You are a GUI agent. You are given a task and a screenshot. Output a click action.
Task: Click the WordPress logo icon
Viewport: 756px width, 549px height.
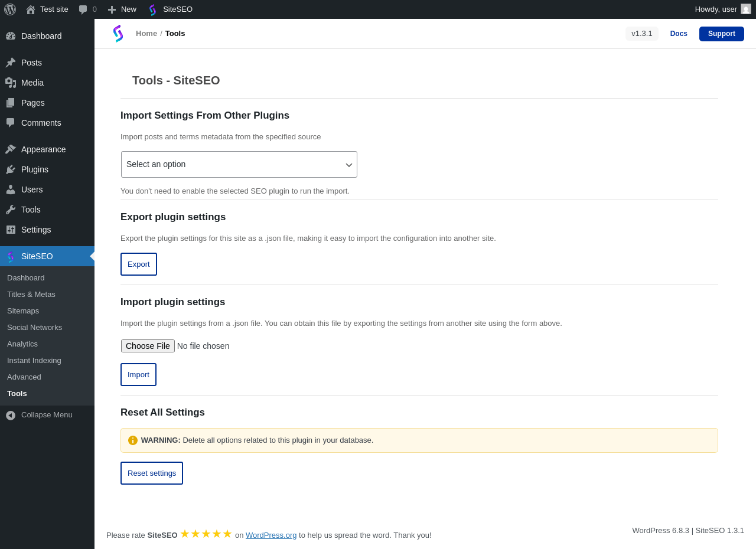pyautogui.click(x=10, y=9)
